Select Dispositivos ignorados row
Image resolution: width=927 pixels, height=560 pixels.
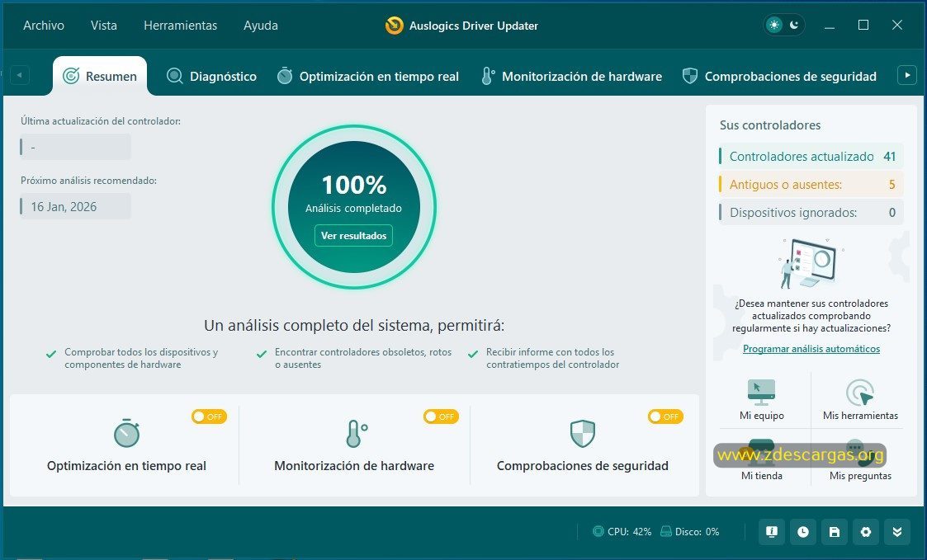(811, 213)
